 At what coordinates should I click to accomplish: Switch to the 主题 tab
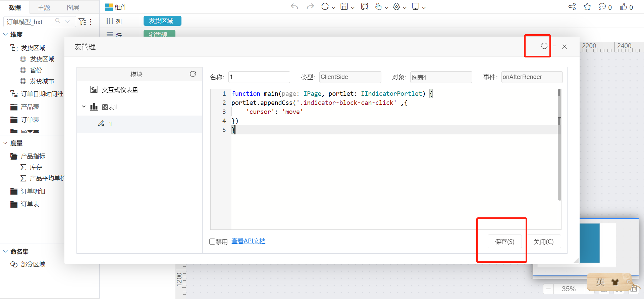click(44, 7)
